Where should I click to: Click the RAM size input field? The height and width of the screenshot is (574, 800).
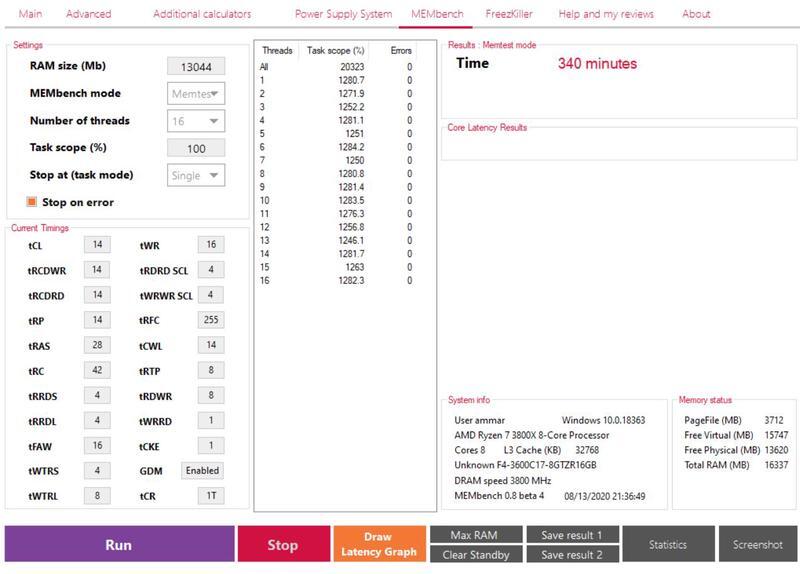tap(196, 66)
